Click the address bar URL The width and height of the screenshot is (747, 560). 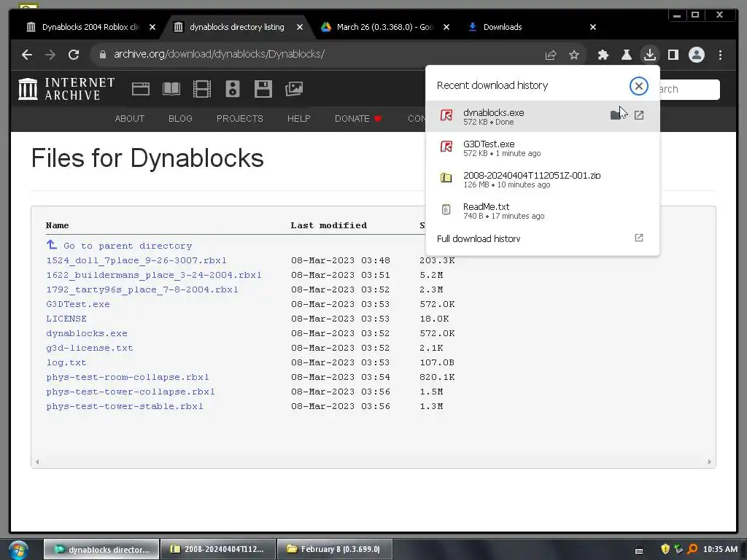219,54
